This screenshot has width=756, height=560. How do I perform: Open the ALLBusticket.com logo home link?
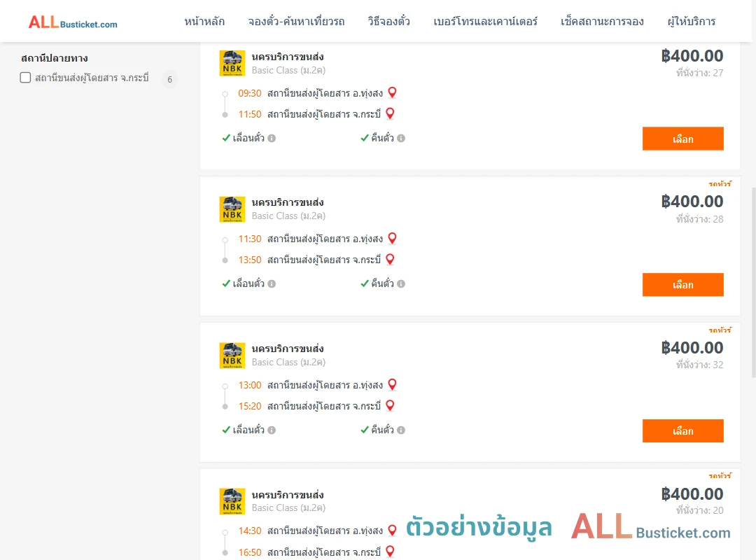click(73, 22)
